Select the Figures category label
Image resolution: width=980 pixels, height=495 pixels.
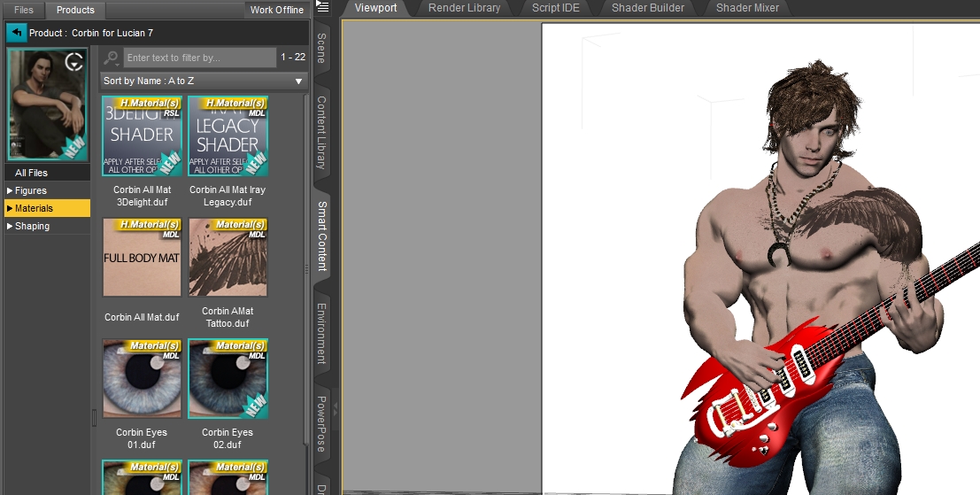(x=31, y=190)
